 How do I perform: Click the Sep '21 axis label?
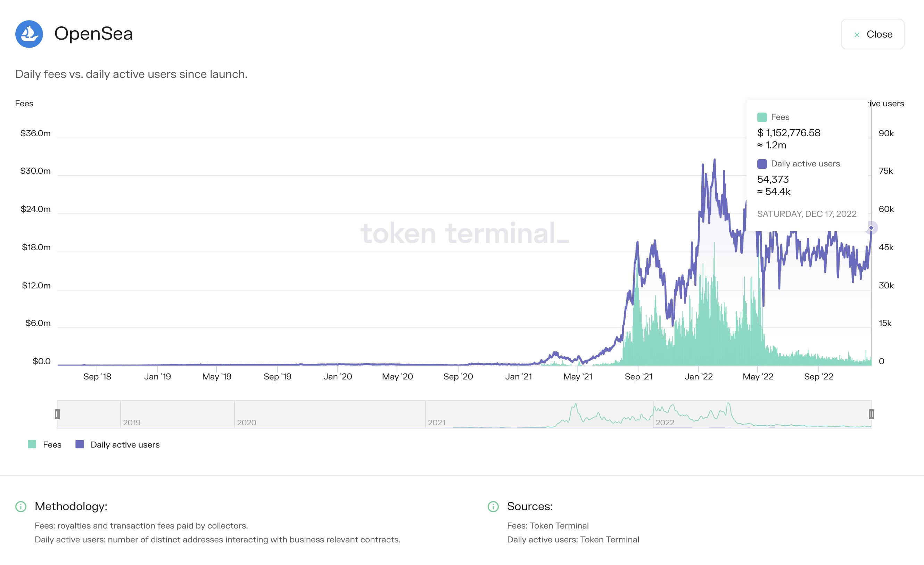[638, 377]
